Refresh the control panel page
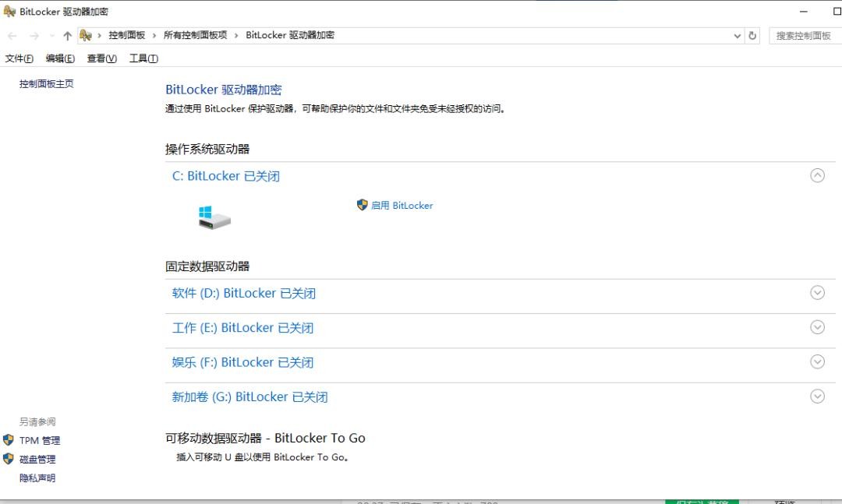 tap(752, 36)
